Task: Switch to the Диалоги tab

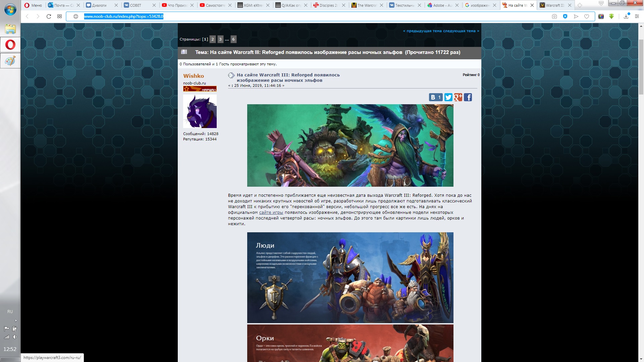Action: [x=99, y=5]
